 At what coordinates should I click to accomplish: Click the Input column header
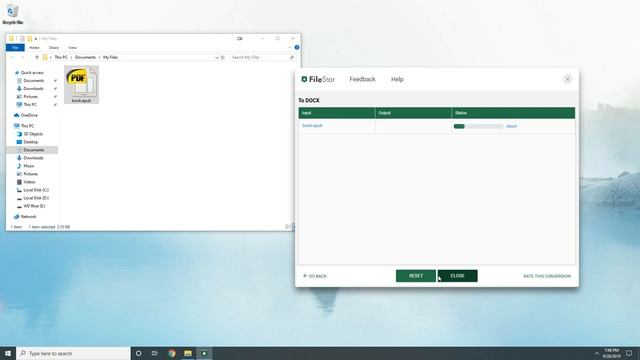coord(337,113)
